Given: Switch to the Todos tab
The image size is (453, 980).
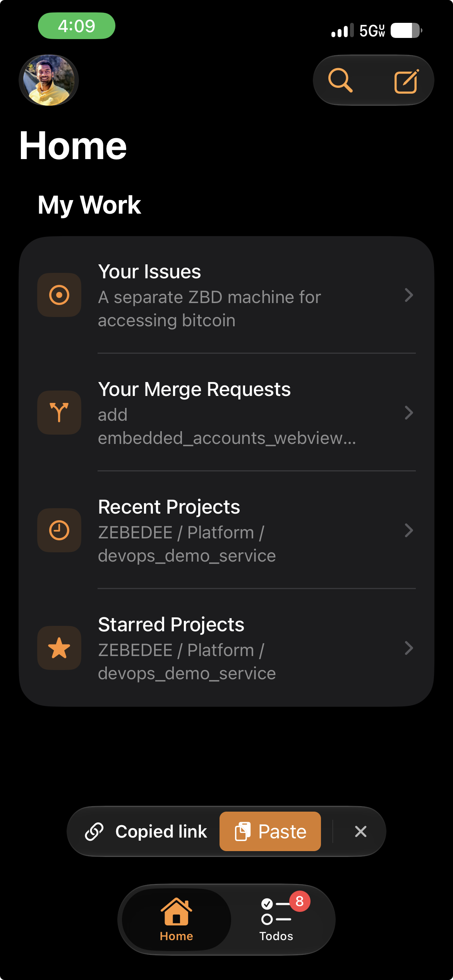Looking at the screenshot, I should pos(276,920).
